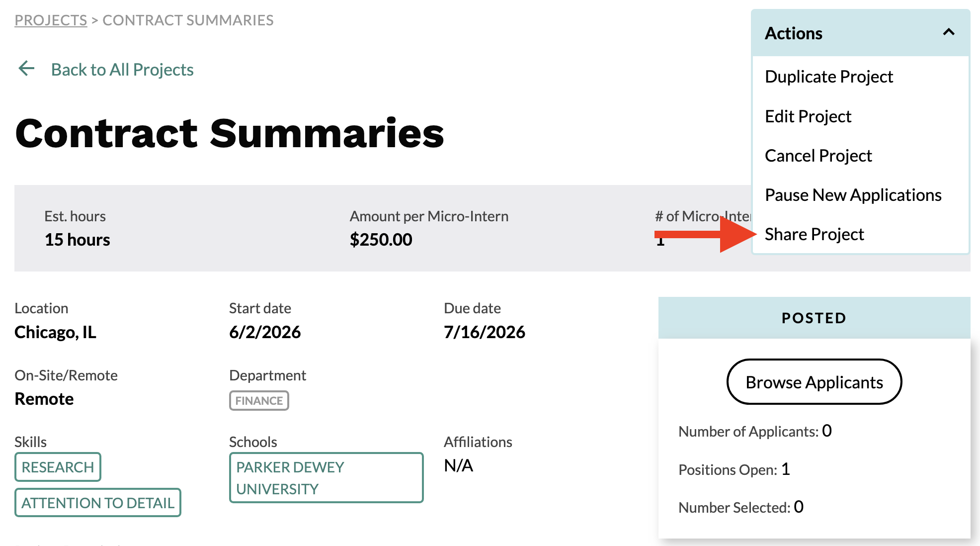
Task: Select Duplicate Project from Actions
Action: [x=828, y=77]
